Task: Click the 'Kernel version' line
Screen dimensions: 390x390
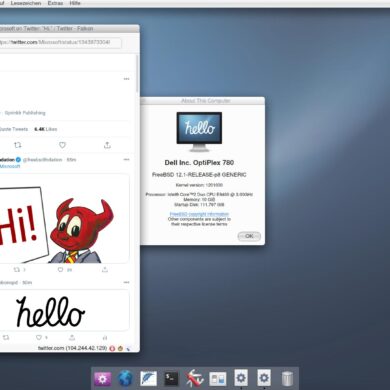Action: [x=199, y=185]
